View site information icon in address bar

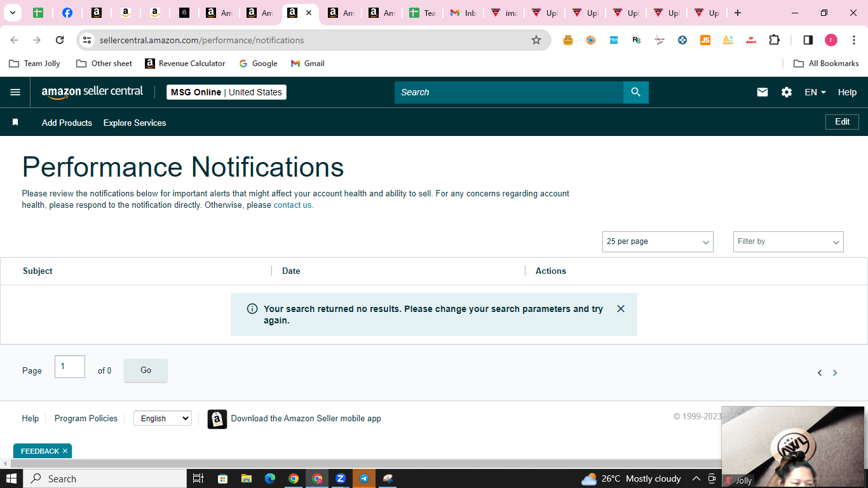pyautogui.click(x=87, y=40)
